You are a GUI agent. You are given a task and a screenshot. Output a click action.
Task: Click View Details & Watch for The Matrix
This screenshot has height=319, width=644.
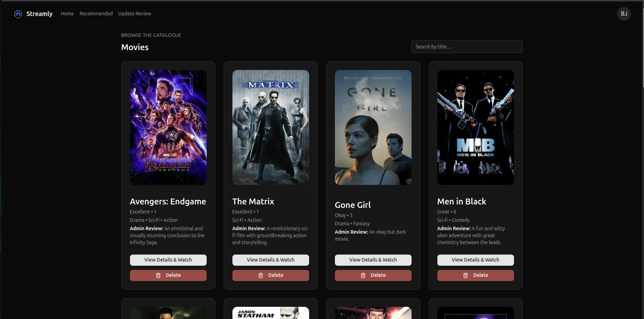[x=270, y=260]
